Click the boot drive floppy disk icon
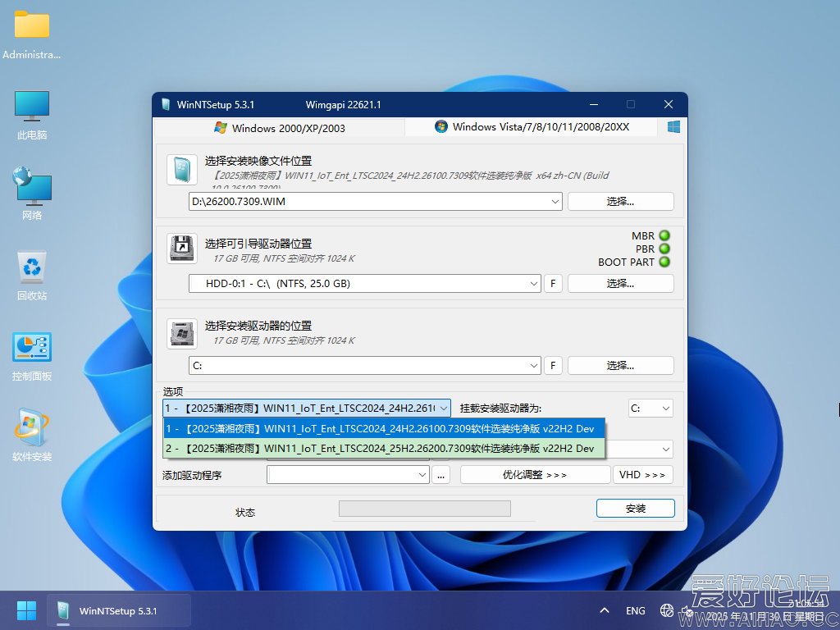840x630 pixels. (182, 249)
